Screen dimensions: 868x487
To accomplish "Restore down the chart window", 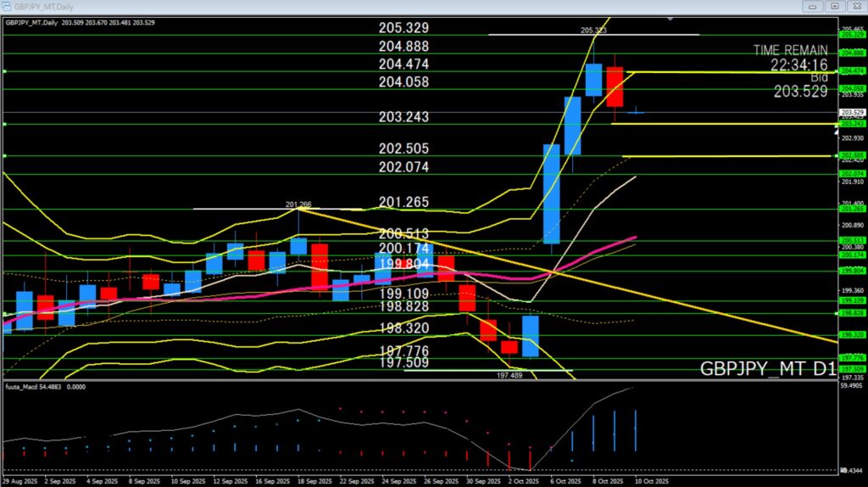I will [835, 6].
